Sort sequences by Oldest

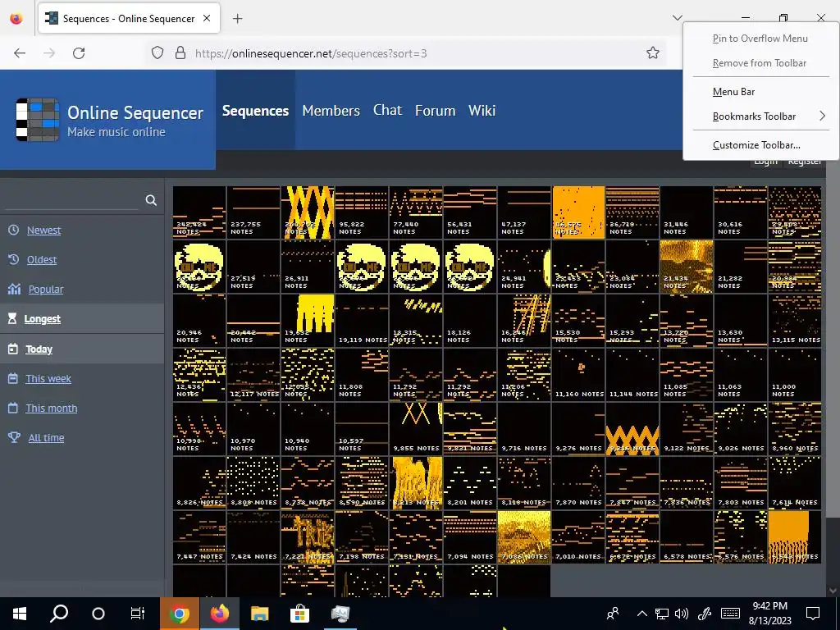pos(42,259)
